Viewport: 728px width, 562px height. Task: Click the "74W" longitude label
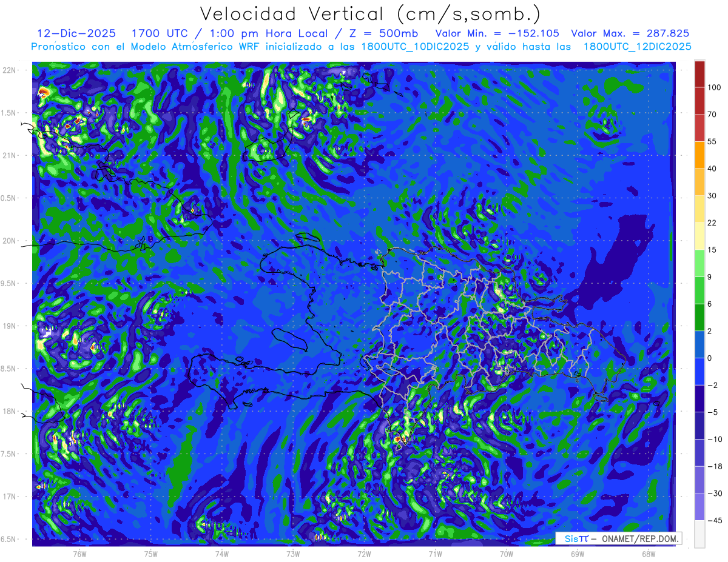coord(221,553)
